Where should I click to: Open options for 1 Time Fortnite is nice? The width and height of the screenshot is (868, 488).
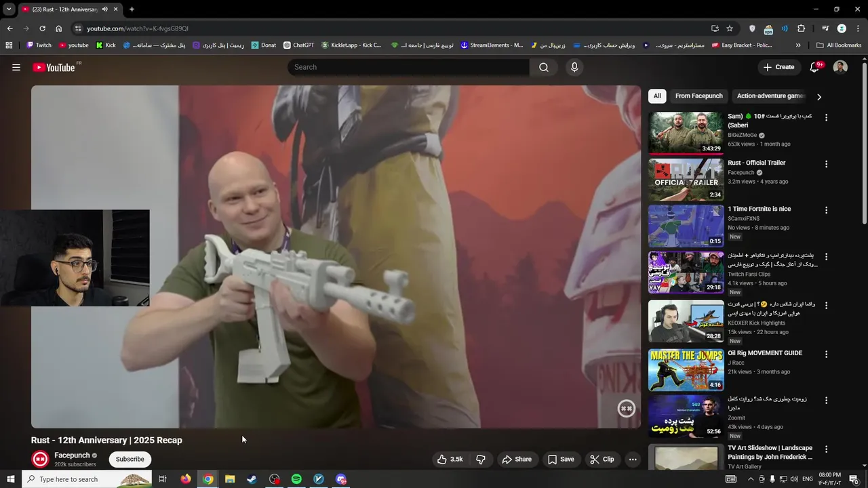click(x=826, y=211)
